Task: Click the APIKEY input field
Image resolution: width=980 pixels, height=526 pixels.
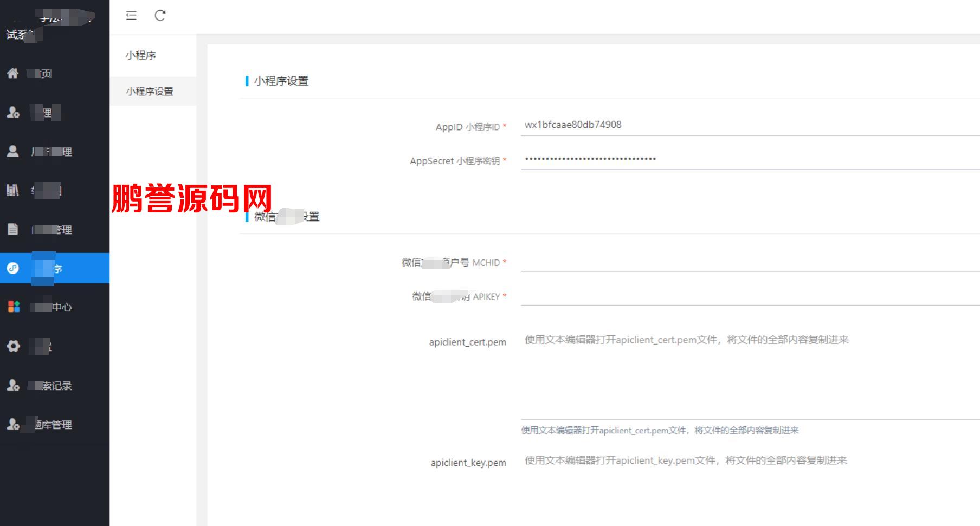Action: [x=750, y=295]
